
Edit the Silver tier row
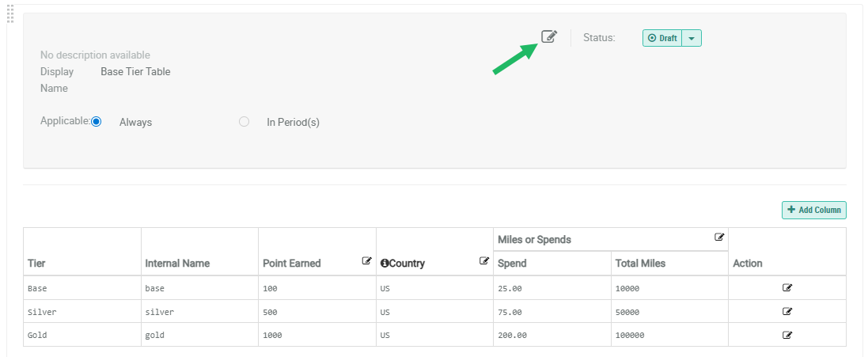point(787,311)
